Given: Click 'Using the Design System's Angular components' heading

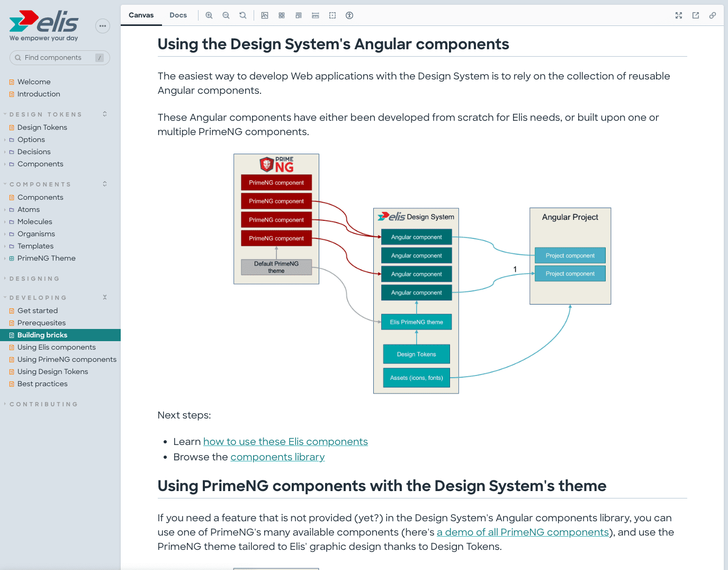Looking at the screenshot, I should (x=334, y=44).
